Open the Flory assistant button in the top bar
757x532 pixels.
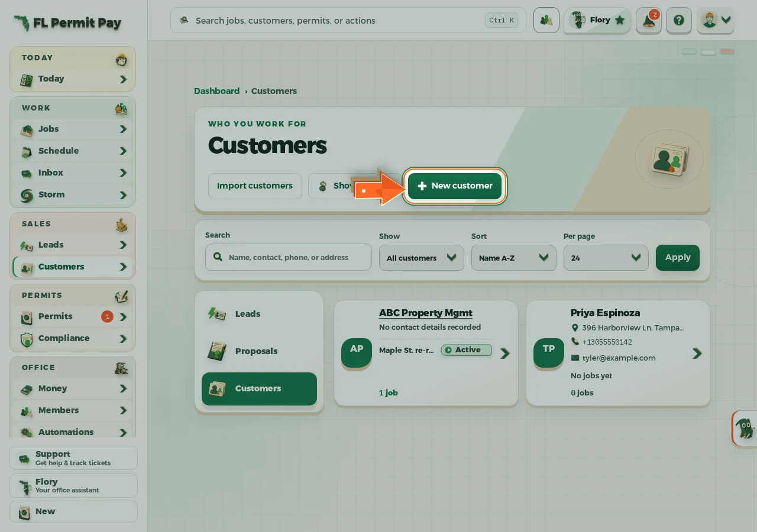[x=597, y=20]
